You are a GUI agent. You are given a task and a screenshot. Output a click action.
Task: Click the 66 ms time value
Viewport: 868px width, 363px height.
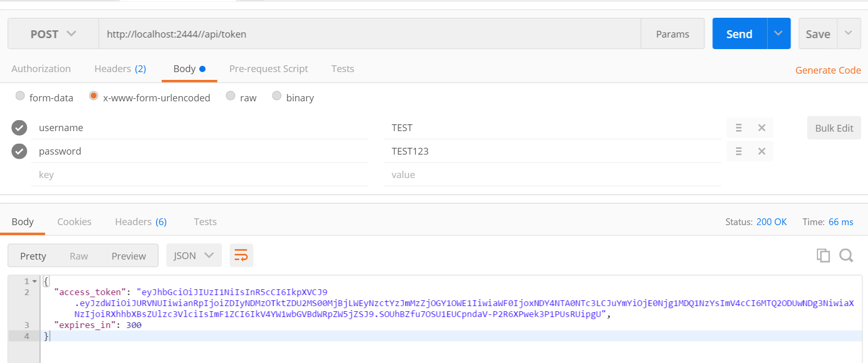pos(841,222)
